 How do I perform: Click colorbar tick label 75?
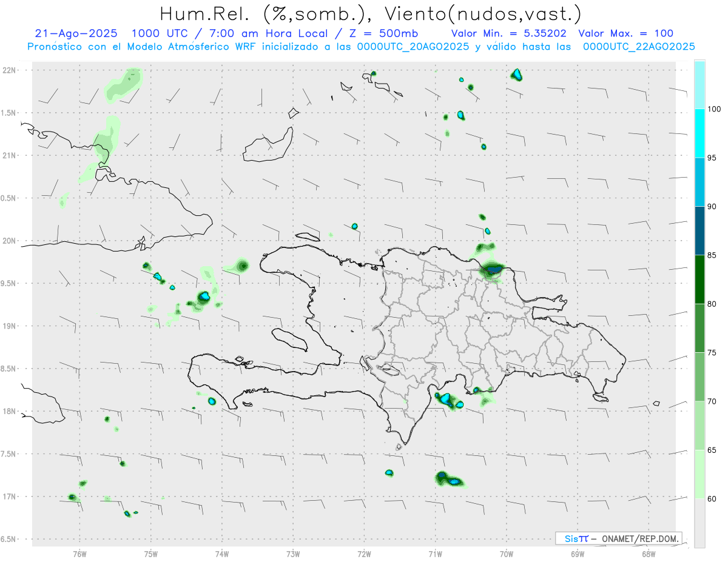(712, 352)
